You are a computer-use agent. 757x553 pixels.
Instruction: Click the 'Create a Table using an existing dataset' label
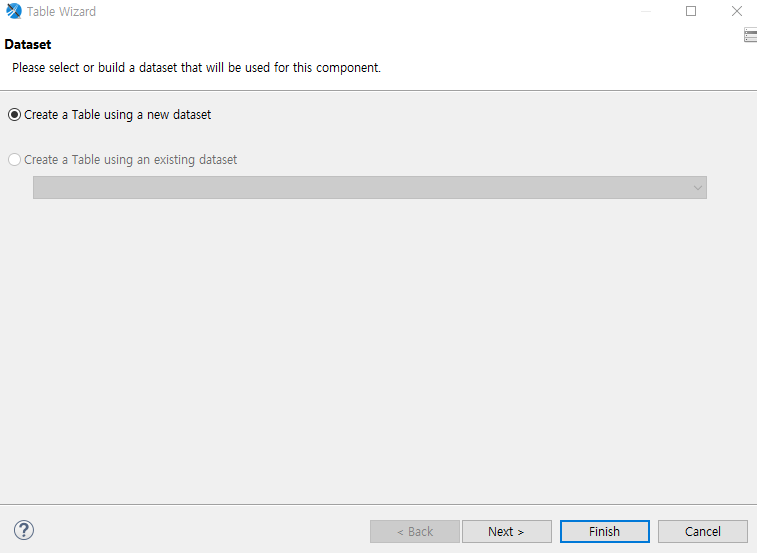click(x=130, y=160)
